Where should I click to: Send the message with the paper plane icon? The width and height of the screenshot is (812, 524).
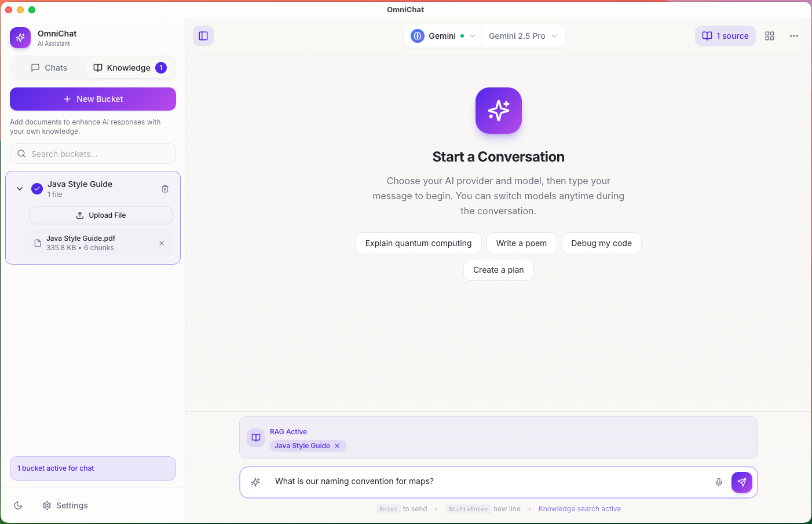point(742,482)
